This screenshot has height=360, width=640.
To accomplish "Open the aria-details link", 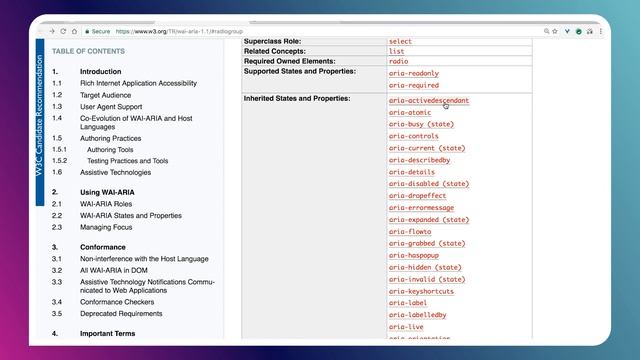I will 411,172.
